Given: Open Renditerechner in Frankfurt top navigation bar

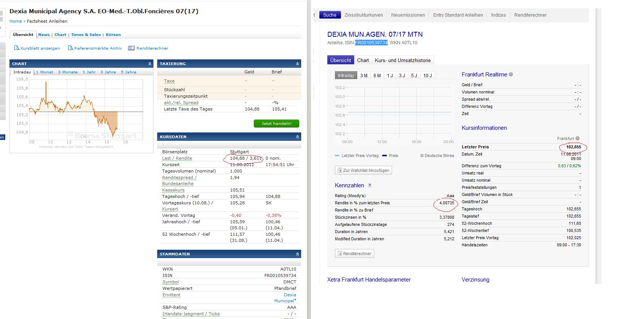Looking at the screenshot, I should tap(530, 15).
